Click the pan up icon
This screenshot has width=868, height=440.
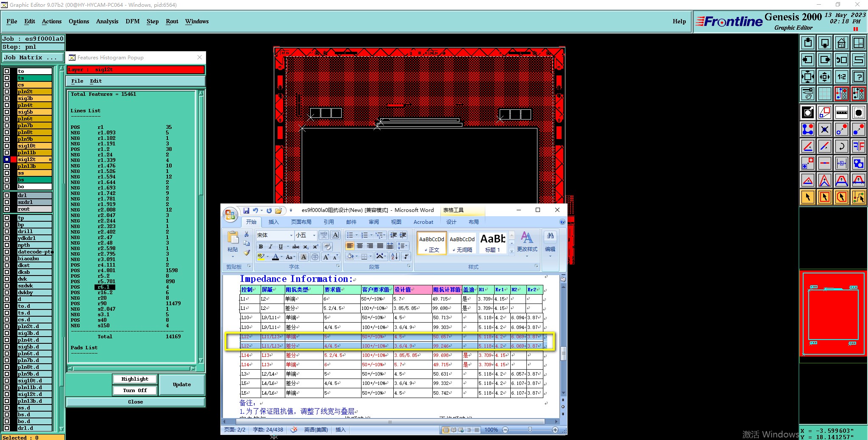coord(808,43)
